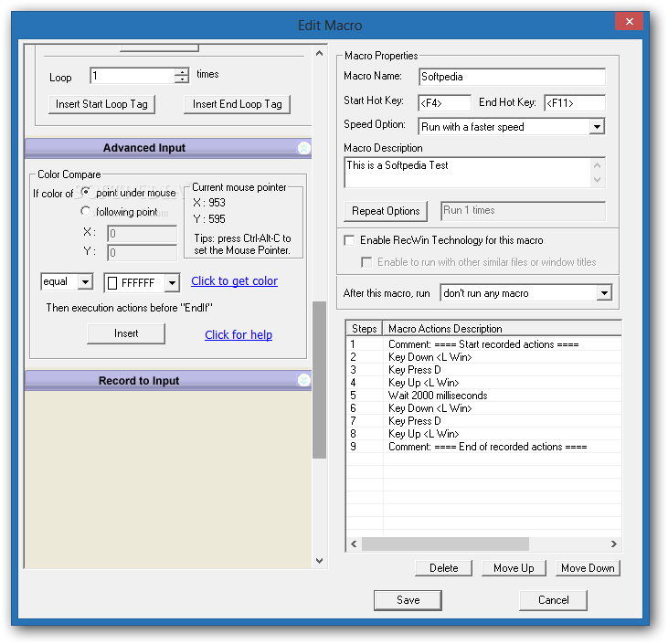Click the white FFFFFF color swatch
Image resolution: width=668 pixels, height=644 pixels.
coord(112,283)
